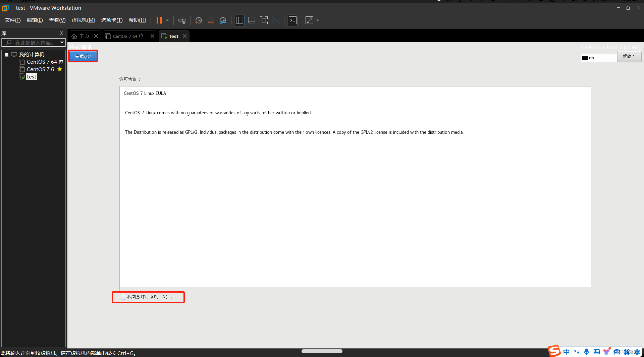644x357 pixels.
Task: Open the 查看(V) menu
Action: [57, 20]
